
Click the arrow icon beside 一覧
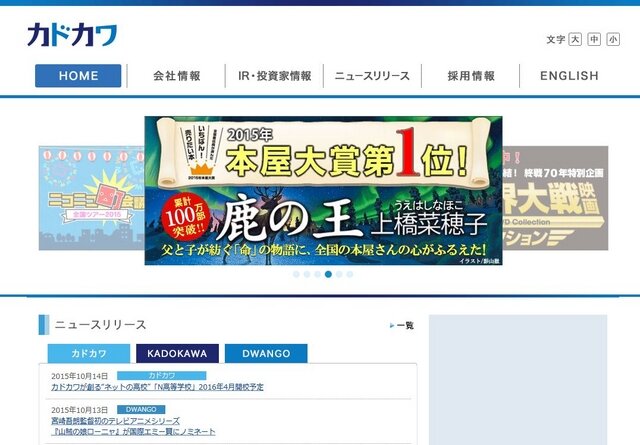[392, 326]
